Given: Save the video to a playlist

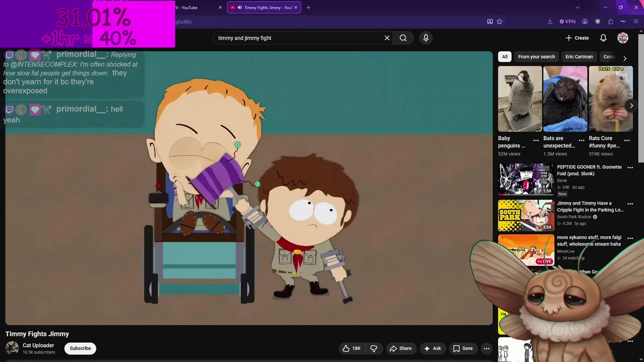Looking at the screenshot, I should tap(462, 348).
